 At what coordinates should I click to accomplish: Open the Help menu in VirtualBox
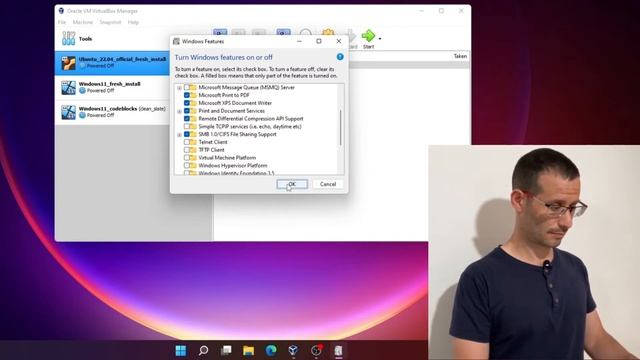click(133, 22)
